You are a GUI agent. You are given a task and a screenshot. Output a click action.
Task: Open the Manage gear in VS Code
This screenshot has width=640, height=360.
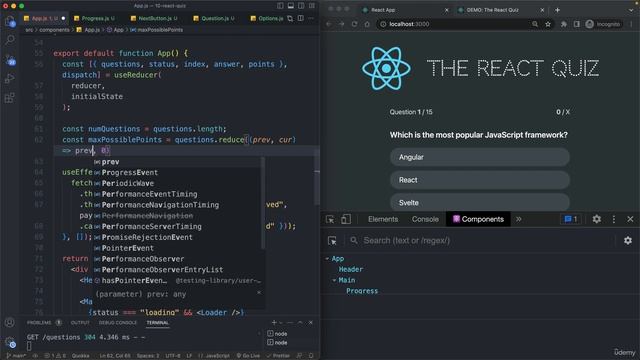click(10, 342)
